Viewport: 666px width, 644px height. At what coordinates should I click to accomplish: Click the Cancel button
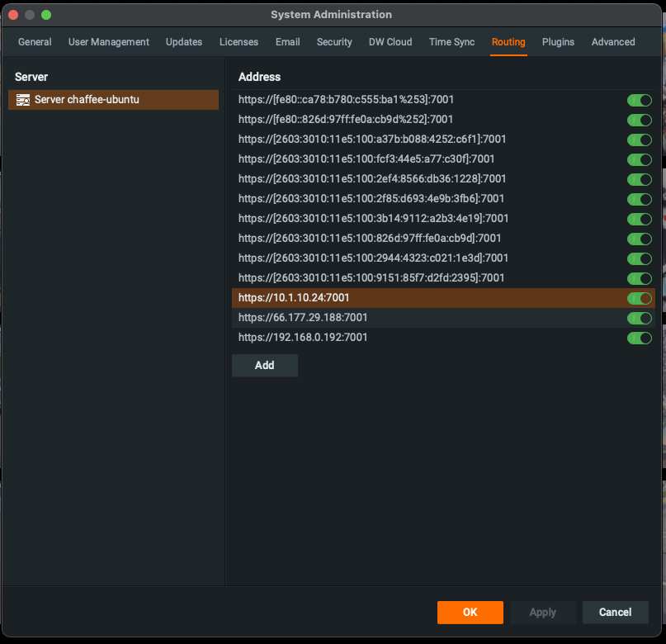615,612
